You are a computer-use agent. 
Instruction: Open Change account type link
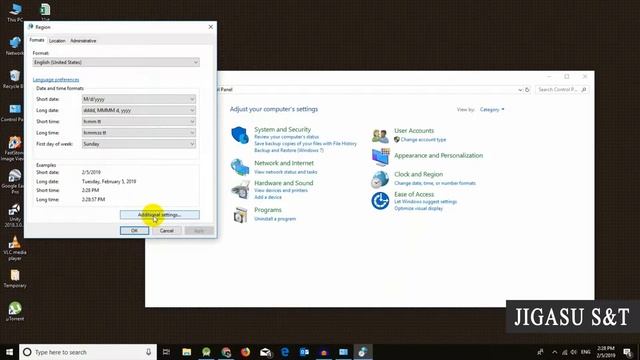point(423,140)
